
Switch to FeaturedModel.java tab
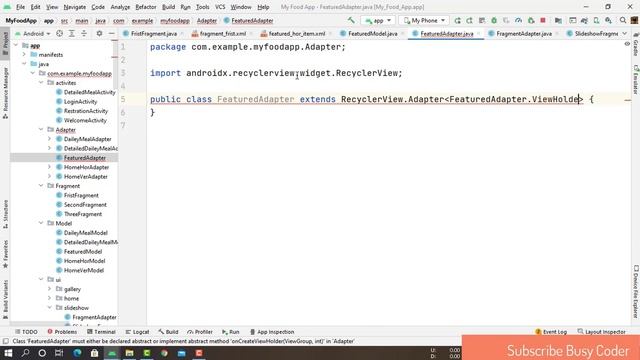coord(372,33)
